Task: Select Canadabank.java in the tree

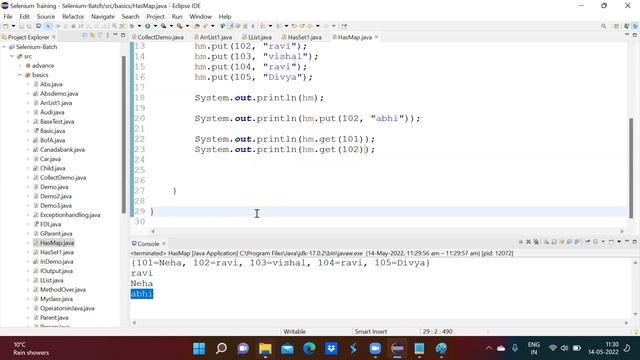Action: click(x=62, y=149)
